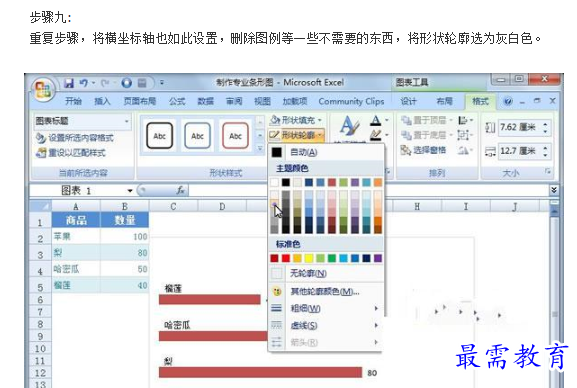Pick the dark red standard color swatch
This screenshot has width=577, height=388.
(x=274, y=258)
